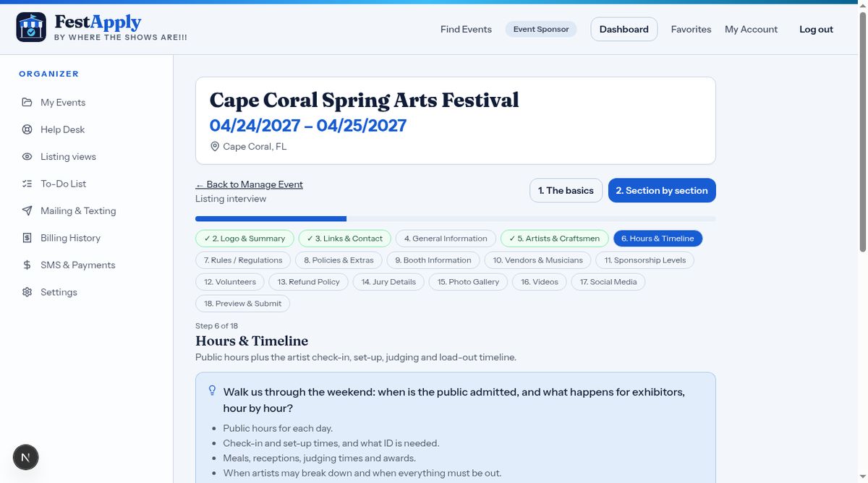The width and height of the screenshot is (868, 483).
Task: Go to step 10. Vendors & Musicians
Action: pos(537,260)
